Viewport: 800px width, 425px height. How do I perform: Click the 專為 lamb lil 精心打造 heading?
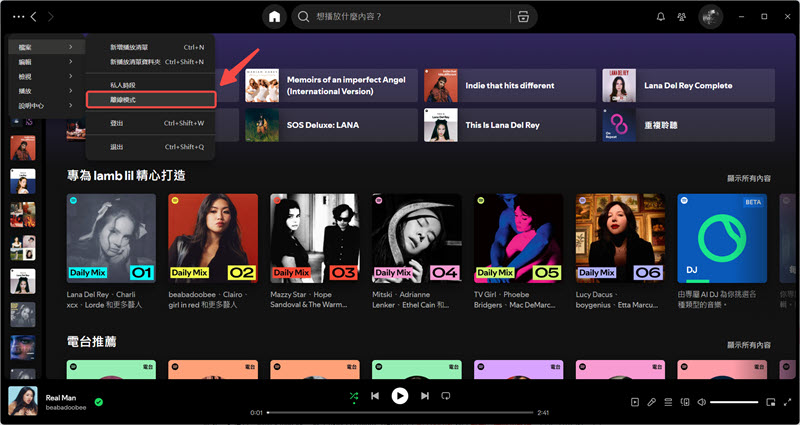pos(126,176)
